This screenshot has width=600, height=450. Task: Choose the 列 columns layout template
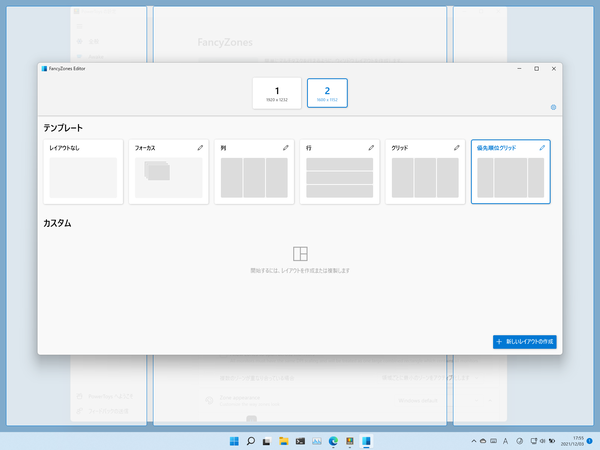point(254,172)
